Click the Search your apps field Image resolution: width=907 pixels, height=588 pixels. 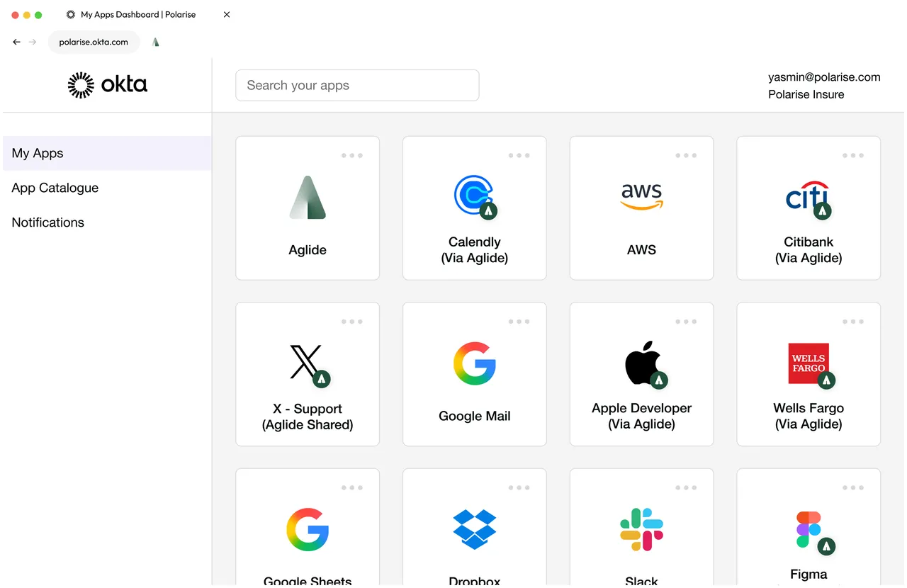(x=357, y=85)
